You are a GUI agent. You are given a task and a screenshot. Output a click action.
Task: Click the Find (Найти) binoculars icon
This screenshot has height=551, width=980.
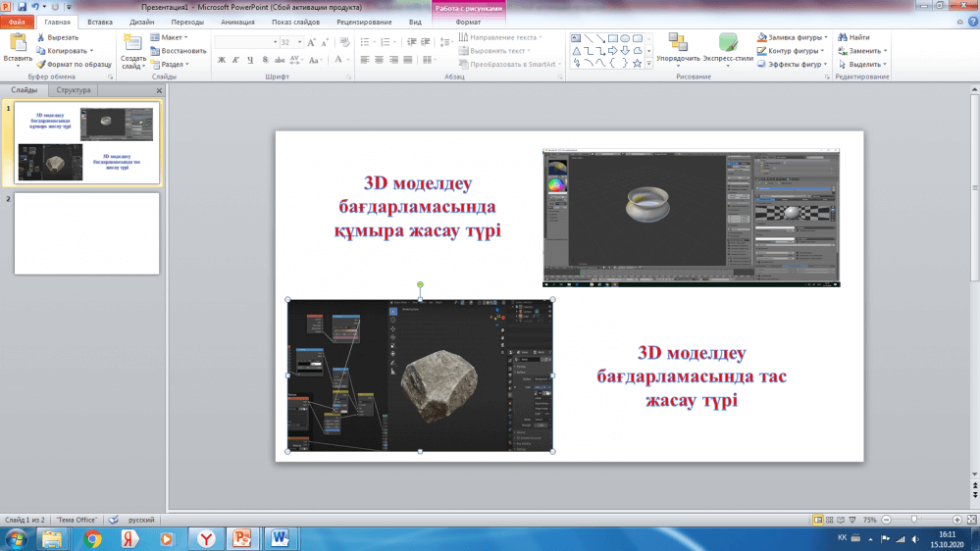coord(841,37)
